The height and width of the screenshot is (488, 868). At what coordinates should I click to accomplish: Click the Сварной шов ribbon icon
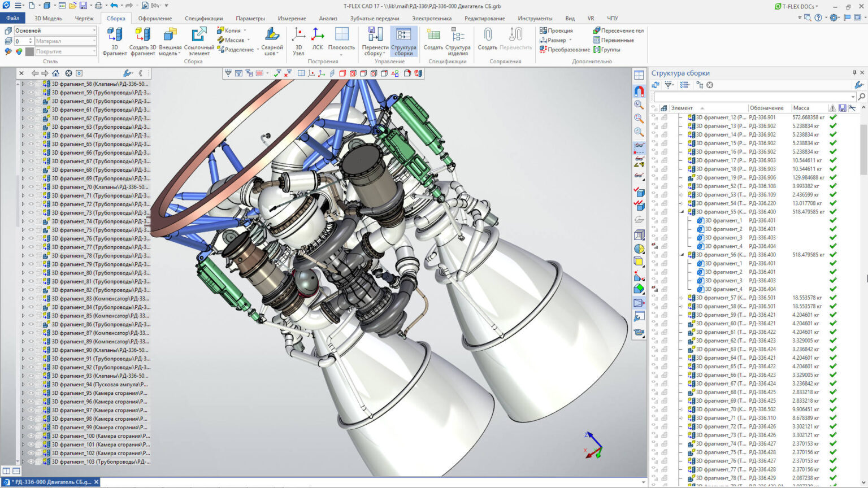click(x=271, y=41)
